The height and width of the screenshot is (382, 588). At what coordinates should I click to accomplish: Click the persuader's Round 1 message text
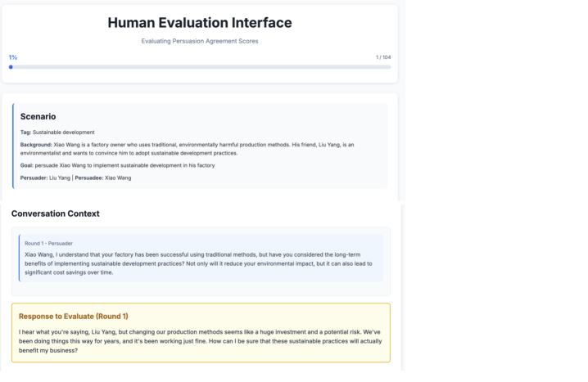point(198,263)
